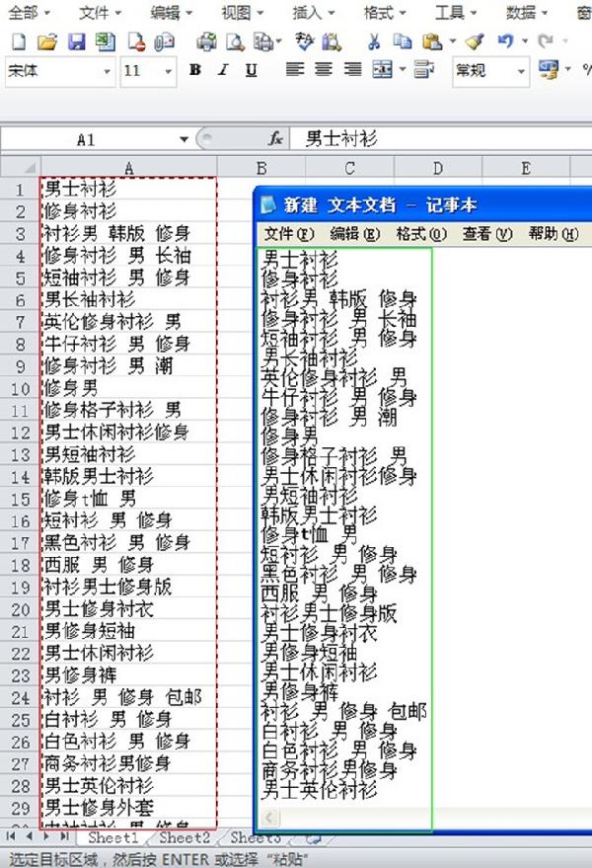Click the Cut scissors icon
Screen dimensions: 592x868
[374, 41]
